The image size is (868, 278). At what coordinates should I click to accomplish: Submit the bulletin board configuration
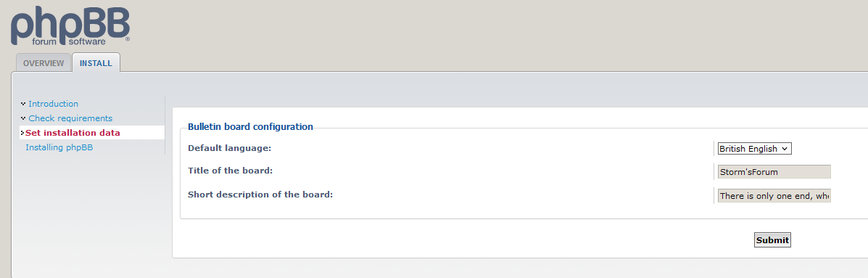[772, 240]
